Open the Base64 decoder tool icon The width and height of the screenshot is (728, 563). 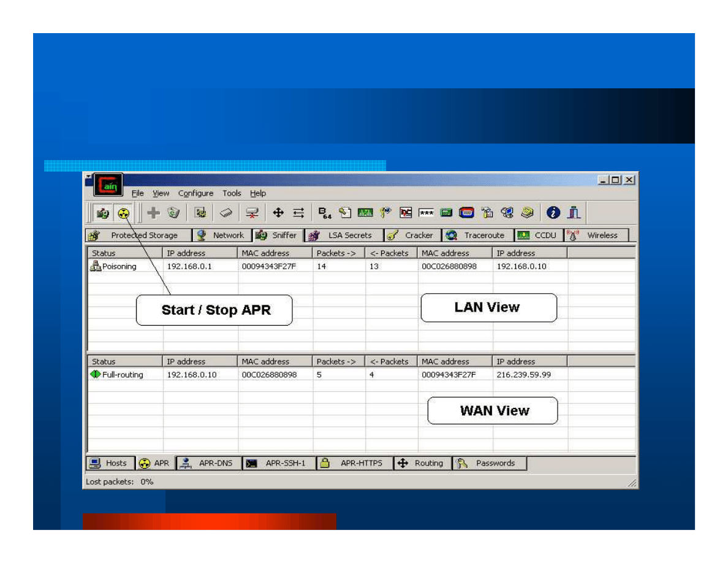pyautogui.click(x=325, y=213)
